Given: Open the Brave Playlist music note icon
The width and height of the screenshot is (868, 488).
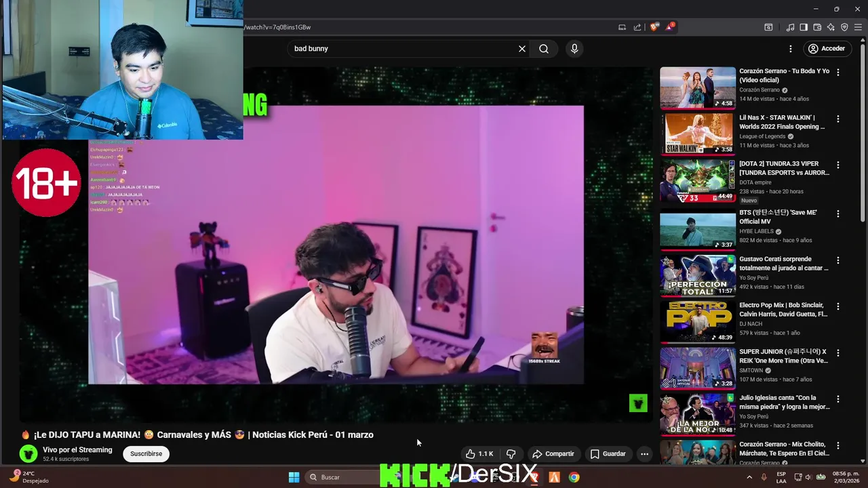Looking at the screenshot, I should 790,27.
